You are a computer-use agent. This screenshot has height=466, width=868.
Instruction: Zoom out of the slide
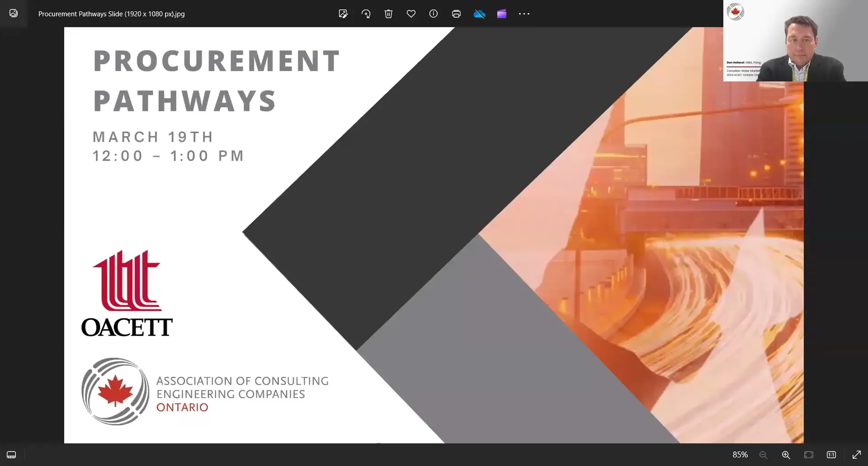click(763, 455)
